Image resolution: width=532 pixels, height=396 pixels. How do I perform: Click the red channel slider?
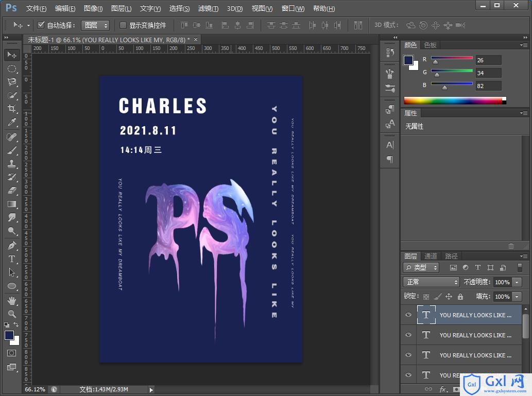point(452,58)
